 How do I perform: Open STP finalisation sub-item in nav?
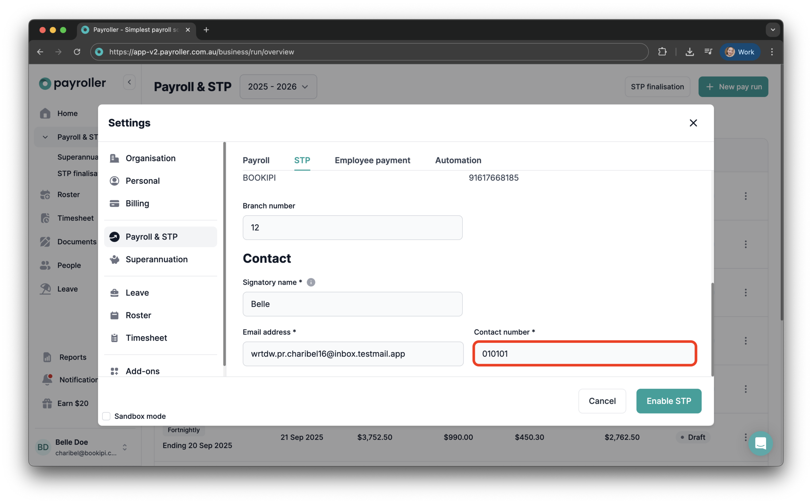click(x=78, y=173)
